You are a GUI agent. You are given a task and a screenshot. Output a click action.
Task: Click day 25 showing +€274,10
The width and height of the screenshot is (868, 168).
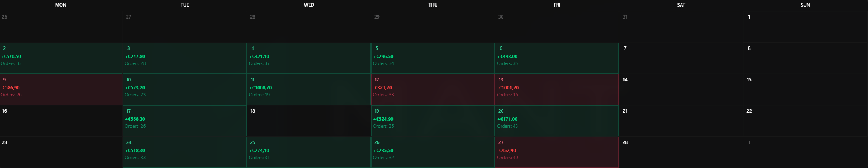[x=309, y=152]
